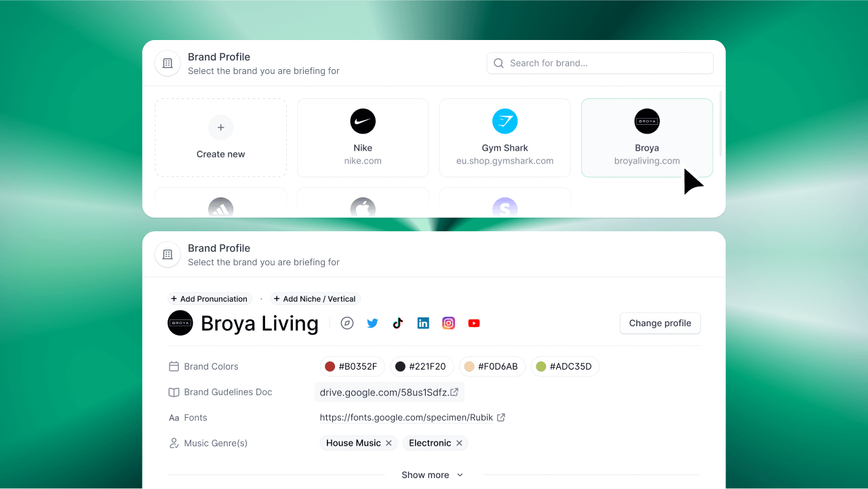The height and width of the screenshot is (489, 868).
Task: Open Add Pronunciation
Action: tap(210, 298)
